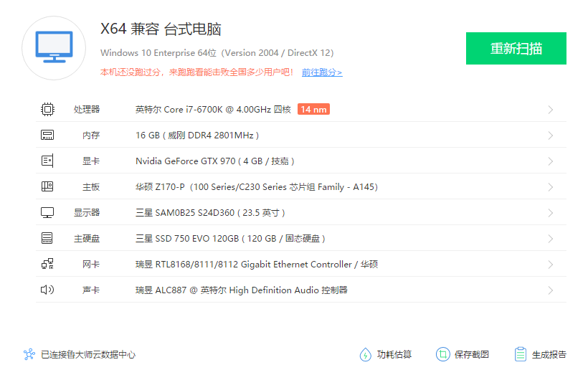Click the graphics card icon
Viewport: 588px width, 380px height.
coord(47,161)
